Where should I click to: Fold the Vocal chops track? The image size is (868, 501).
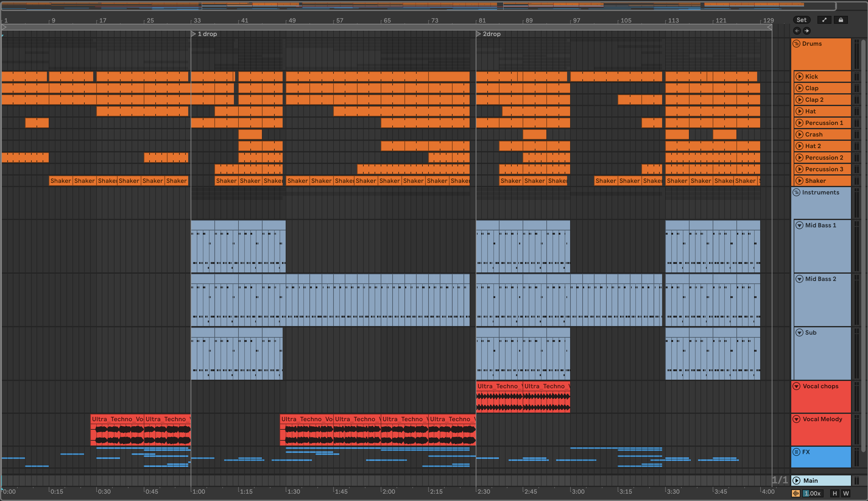pyautogui.click(x=796, y=386)
